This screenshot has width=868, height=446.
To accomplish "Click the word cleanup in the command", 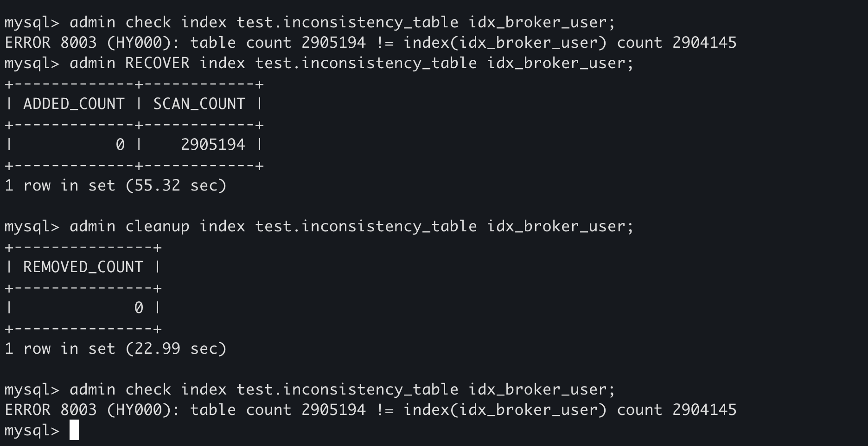I will pos(157,226).
